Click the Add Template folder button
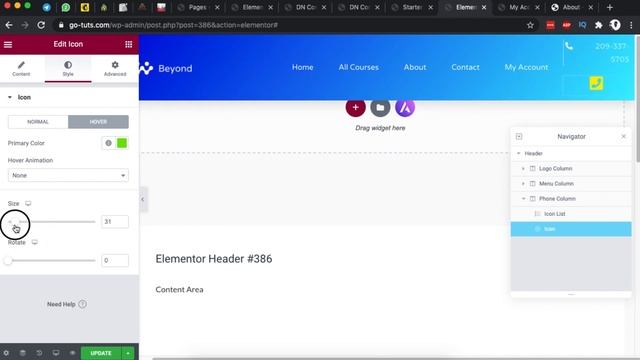This screenshot has width=640, height=360. 380,107
